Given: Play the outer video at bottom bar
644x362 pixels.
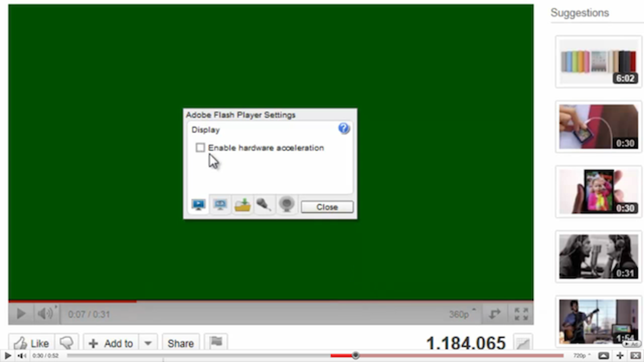Looking at the screenshot, I should click(8, 356).
